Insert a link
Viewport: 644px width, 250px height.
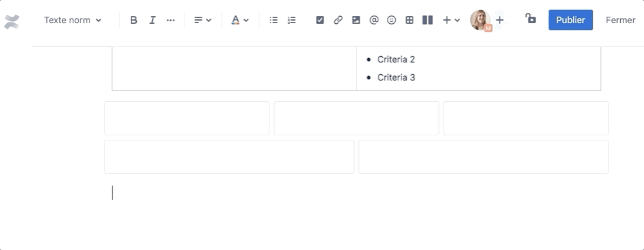point(338,20)
